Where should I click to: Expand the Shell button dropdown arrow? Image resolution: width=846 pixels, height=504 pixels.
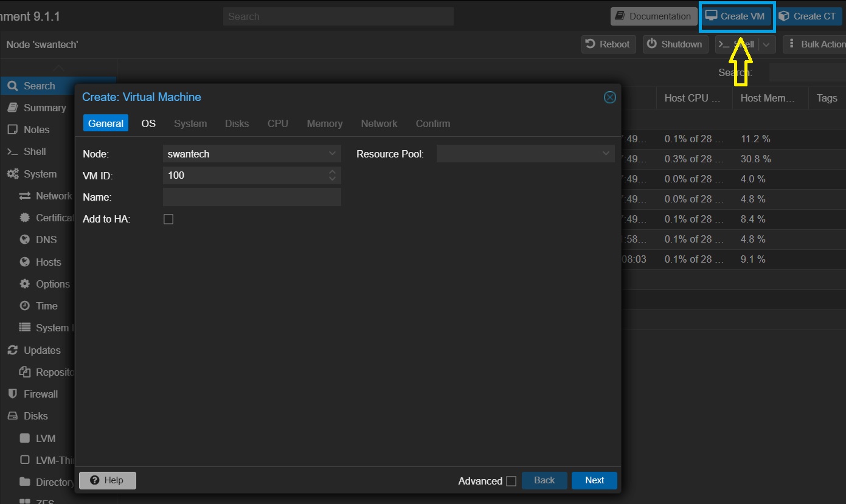766,44
